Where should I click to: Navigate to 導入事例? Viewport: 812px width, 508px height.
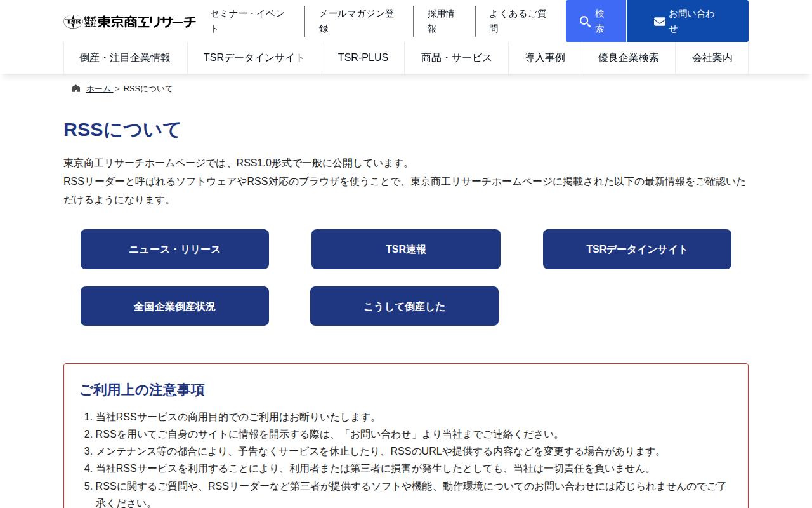[x=545, y=57]
